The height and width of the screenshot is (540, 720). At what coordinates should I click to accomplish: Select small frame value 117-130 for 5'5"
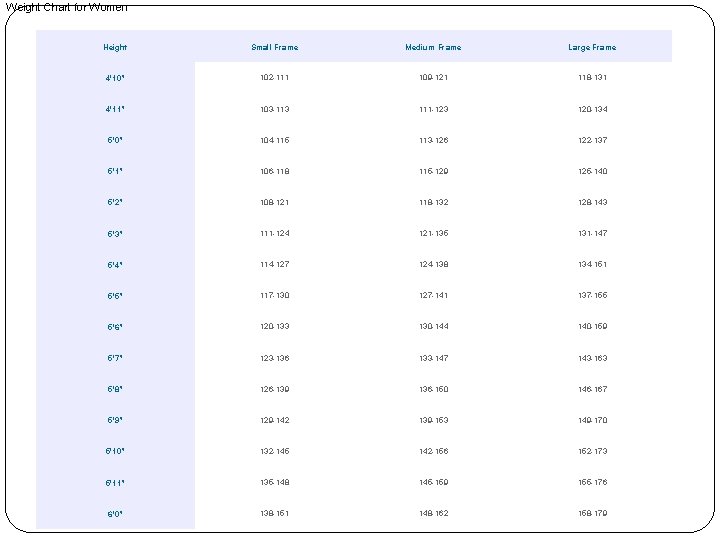pos(275,295)
